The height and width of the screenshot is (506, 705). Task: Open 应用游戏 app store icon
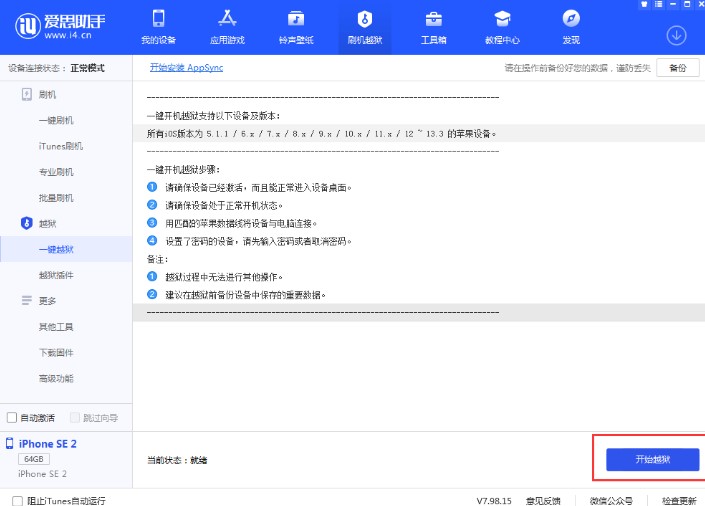coord(227,19)
